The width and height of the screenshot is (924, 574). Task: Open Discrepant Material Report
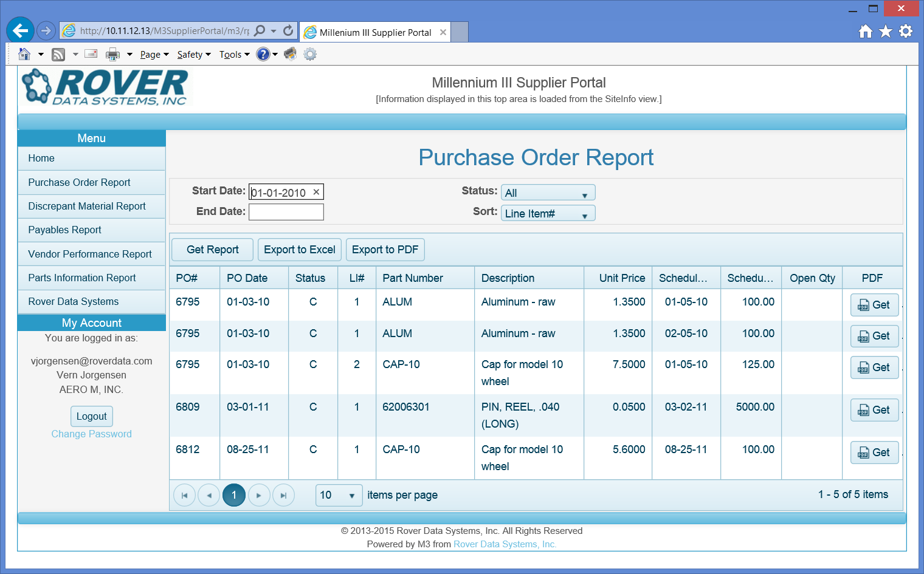[x=92, y=207]
